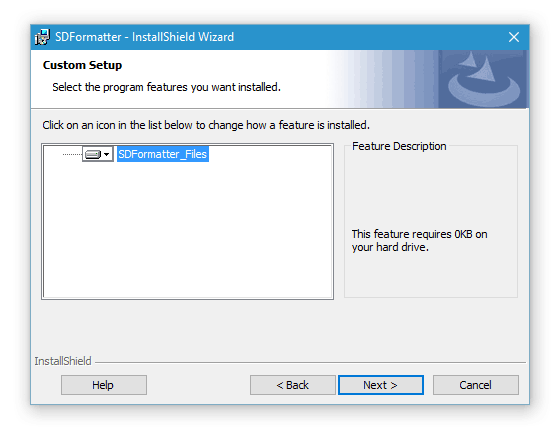Click the SDFormatter - InstallShield Wizard title text
The image size is (558, 439).
(x=144, y=37)
